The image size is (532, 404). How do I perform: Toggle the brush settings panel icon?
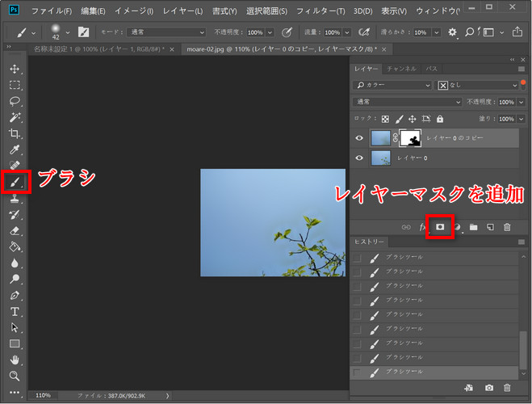[83, 32]
